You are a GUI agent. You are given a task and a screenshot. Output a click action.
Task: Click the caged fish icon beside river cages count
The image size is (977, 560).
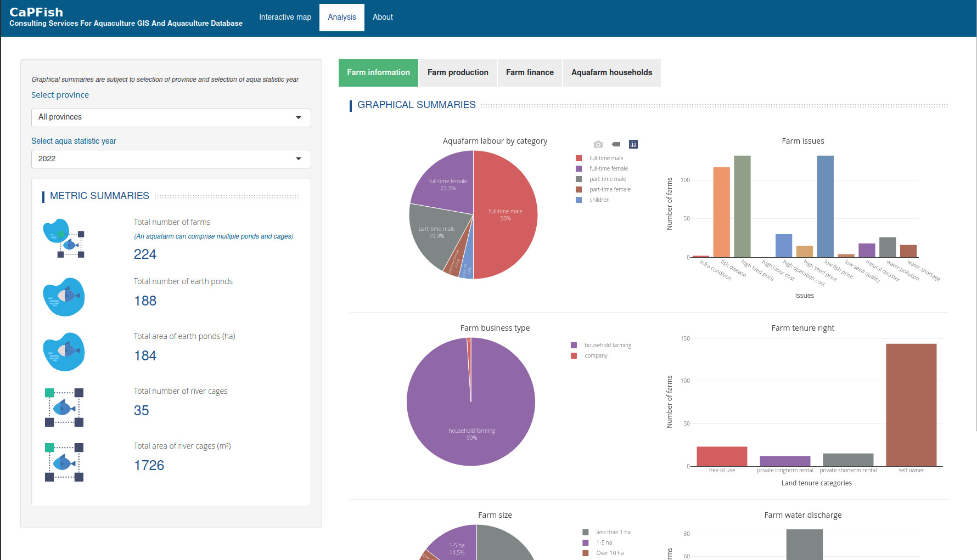(64, 407)
